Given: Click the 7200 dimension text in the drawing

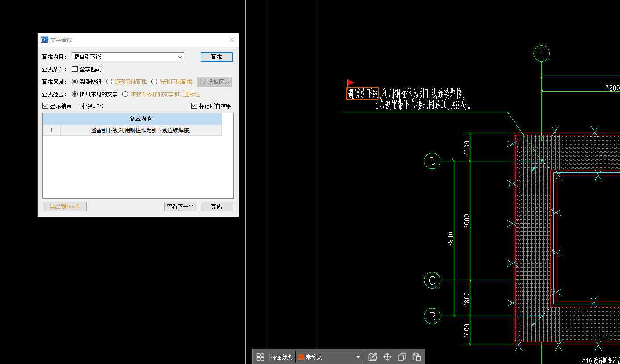Looking at the screenshot, I should (612, 88).
